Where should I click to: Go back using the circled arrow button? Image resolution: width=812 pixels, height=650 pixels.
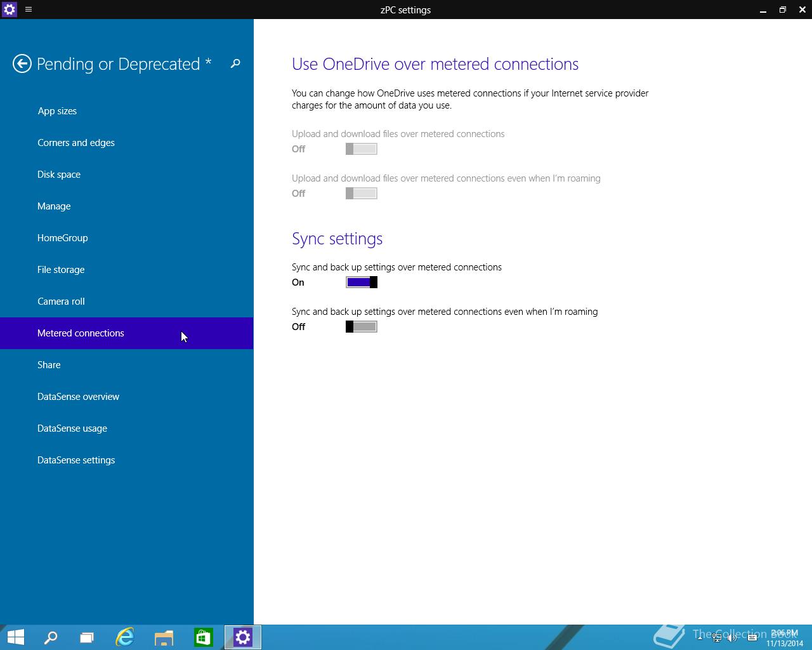(22, 63)
